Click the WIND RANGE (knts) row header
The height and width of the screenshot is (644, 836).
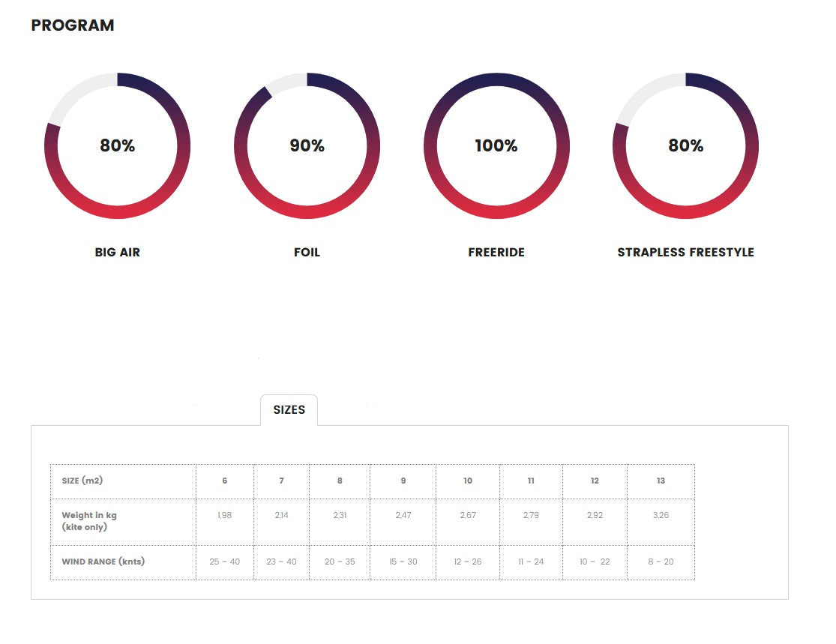103,562
